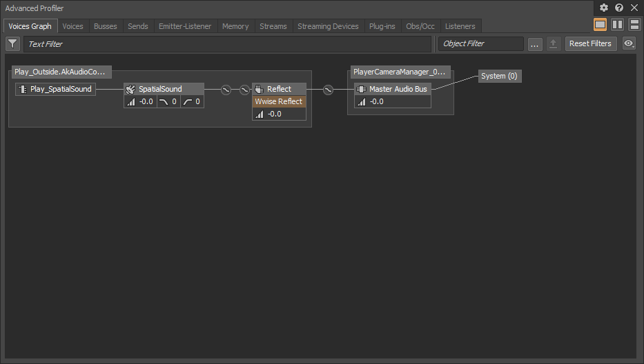This screenshot has height=364, width=644.
Task: Switch to stacked top-bottom split layout
Action: click(x=634, y=25)
